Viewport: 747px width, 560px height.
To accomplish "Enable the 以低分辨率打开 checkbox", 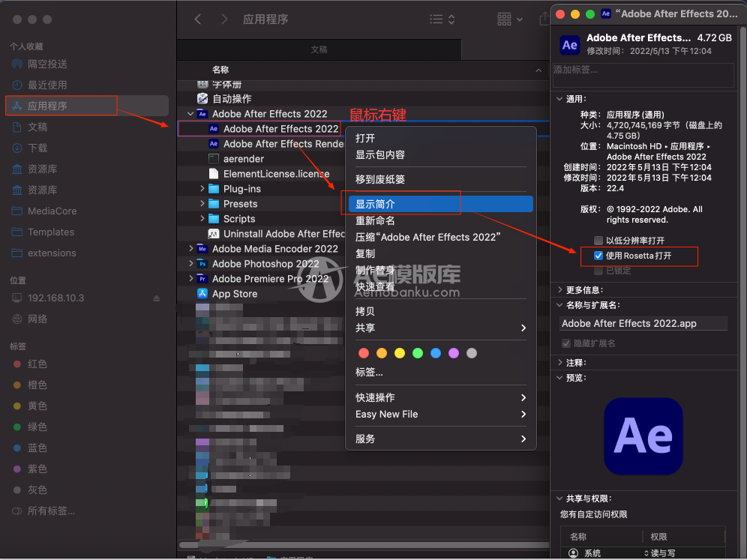I will [x=598, y=241].
